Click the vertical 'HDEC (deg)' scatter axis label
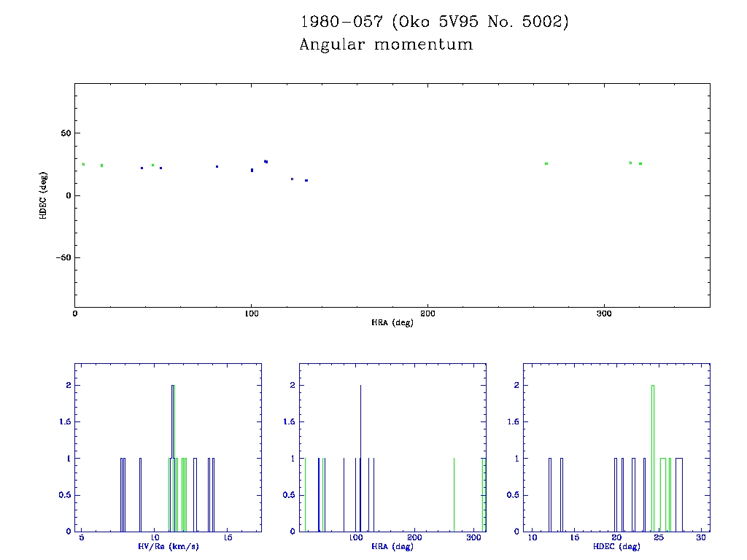This screenshot has width=747, height=560. 44,195
